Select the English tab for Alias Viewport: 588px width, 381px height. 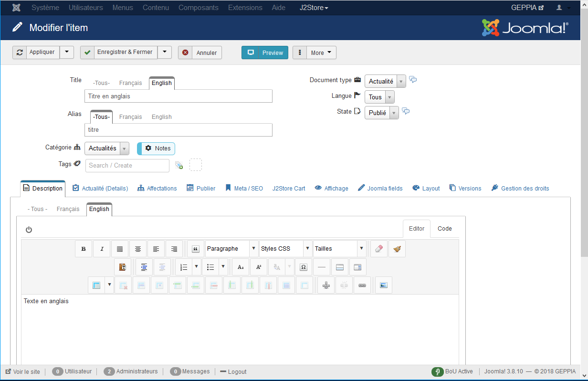162,117
